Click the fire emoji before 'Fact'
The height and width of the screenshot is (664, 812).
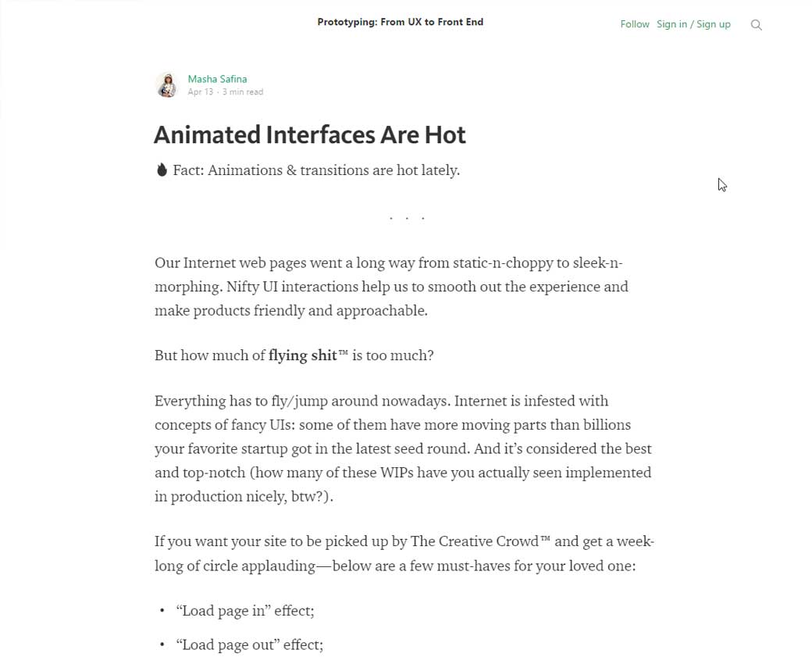coord(162,170)
